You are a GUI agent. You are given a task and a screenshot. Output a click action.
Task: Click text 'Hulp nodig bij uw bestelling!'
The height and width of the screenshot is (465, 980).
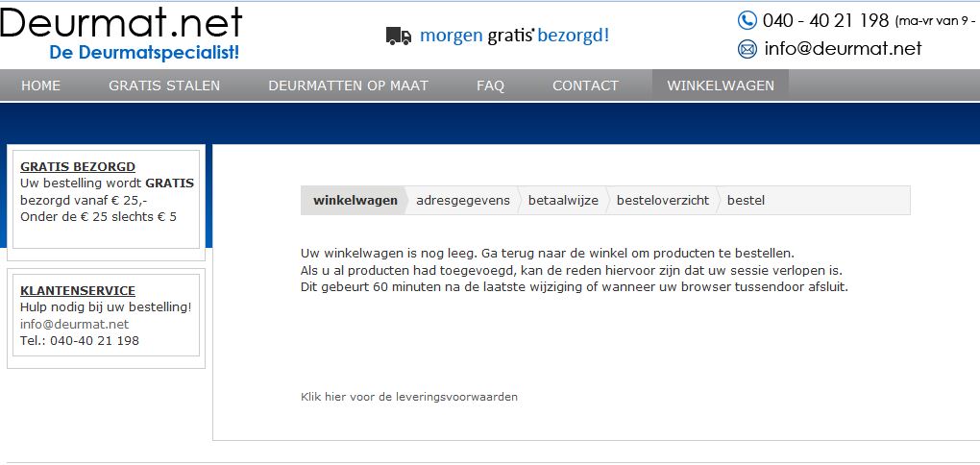(x=106, y=308)
